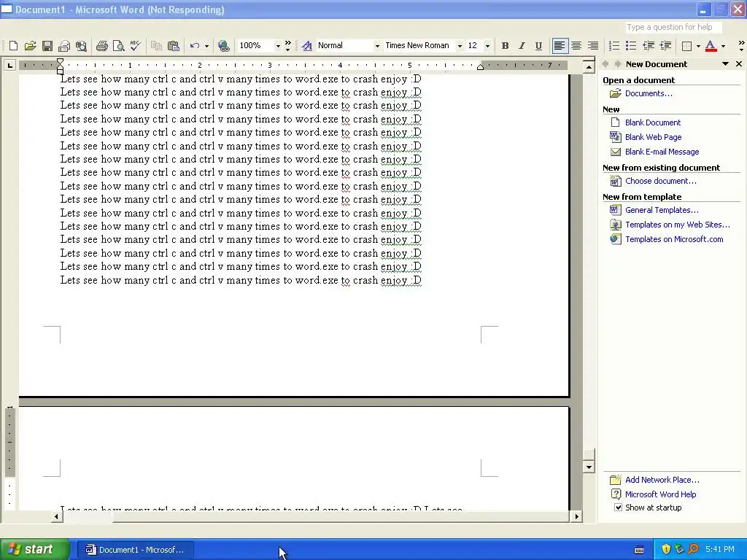Expand standard toolbar options chevron
The image size is (747, 560).
point(287,46)
